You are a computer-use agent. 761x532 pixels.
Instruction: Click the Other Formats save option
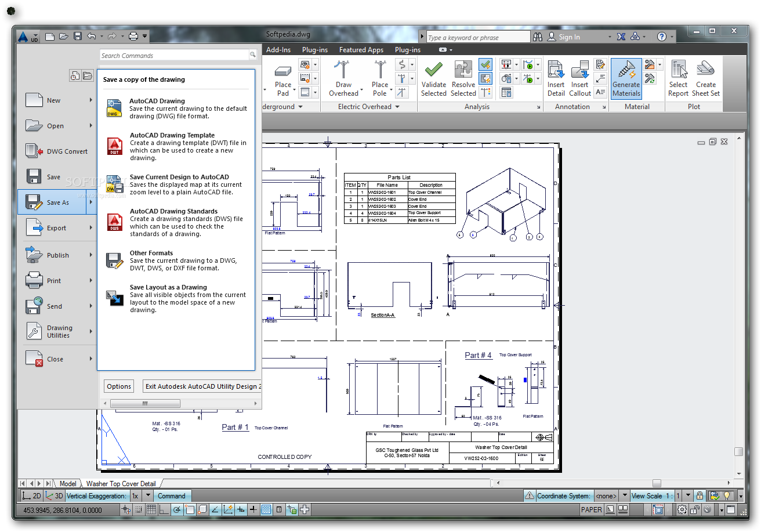click(x=177, y=260)
